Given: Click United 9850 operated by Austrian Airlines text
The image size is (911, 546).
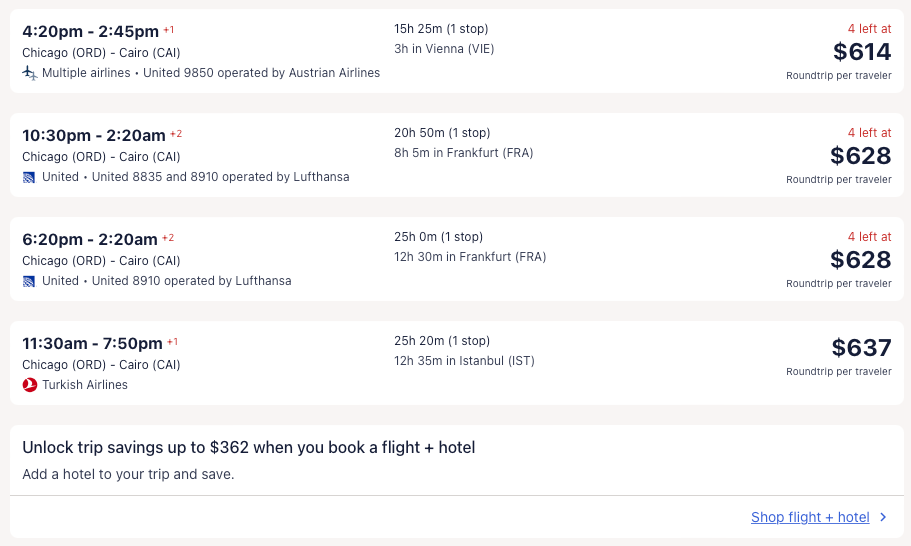Looking at the screenshot, I should [x=262, y=73].
